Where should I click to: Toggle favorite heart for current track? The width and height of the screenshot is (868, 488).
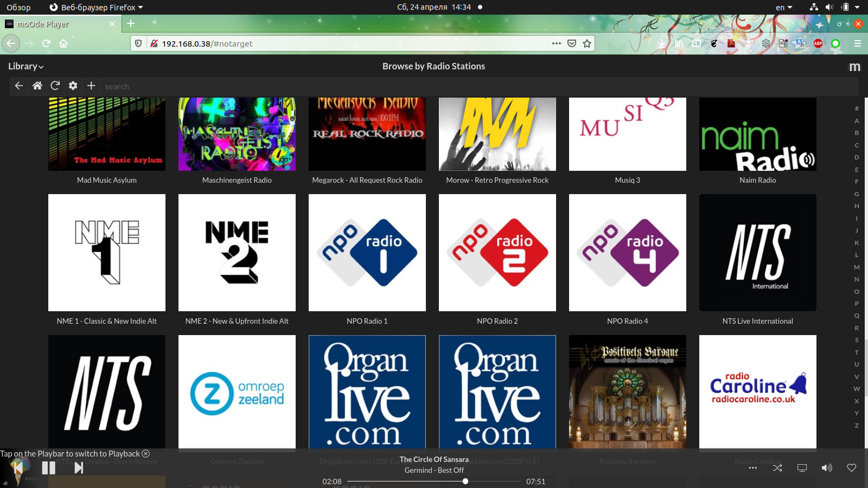click(x=852, y=467)
